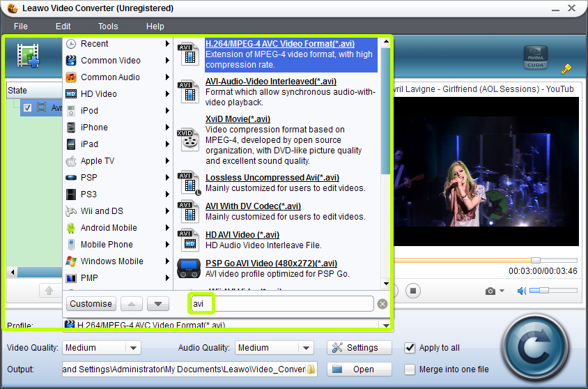Click the Wii and DS controller icon
588x389 pixels.
[71, 211]
